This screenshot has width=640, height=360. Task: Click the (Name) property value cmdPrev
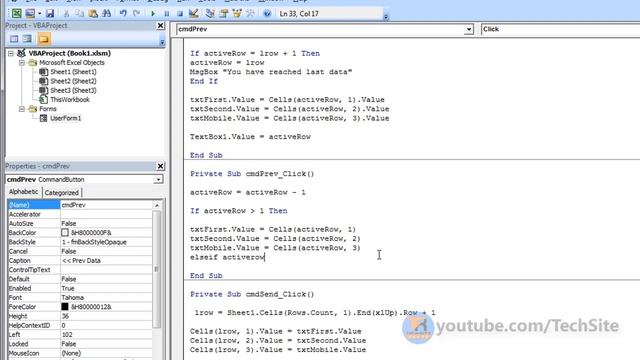coord(106,205)
